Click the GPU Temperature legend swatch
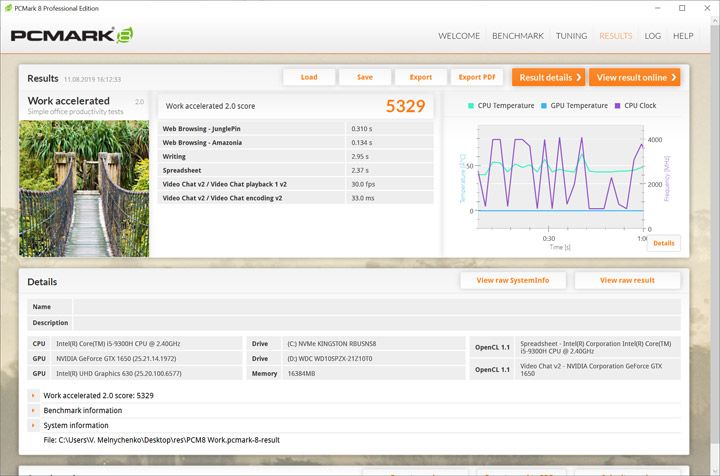 tap(544, 106)
